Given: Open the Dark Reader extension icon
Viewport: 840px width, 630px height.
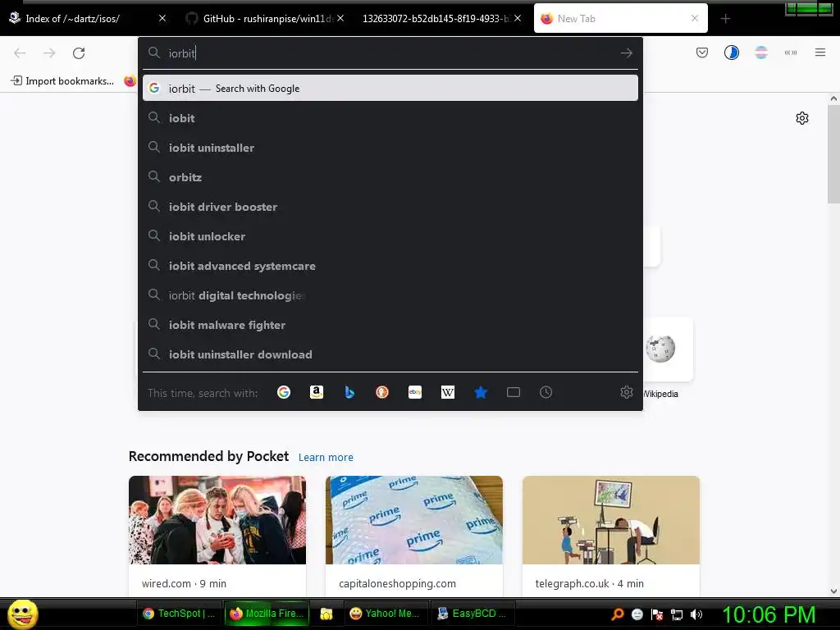Looking at the screenshot, I should point(732,52).
